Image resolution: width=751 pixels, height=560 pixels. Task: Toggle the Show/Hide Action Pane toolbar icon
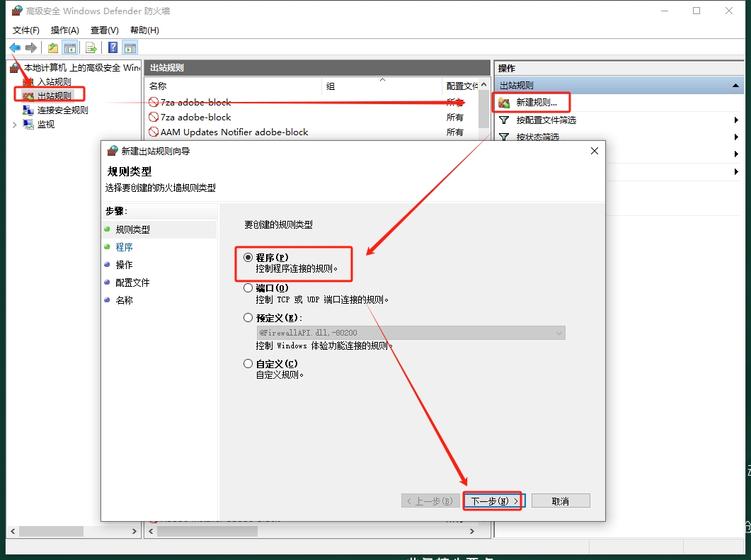click(x=130, y=47)
